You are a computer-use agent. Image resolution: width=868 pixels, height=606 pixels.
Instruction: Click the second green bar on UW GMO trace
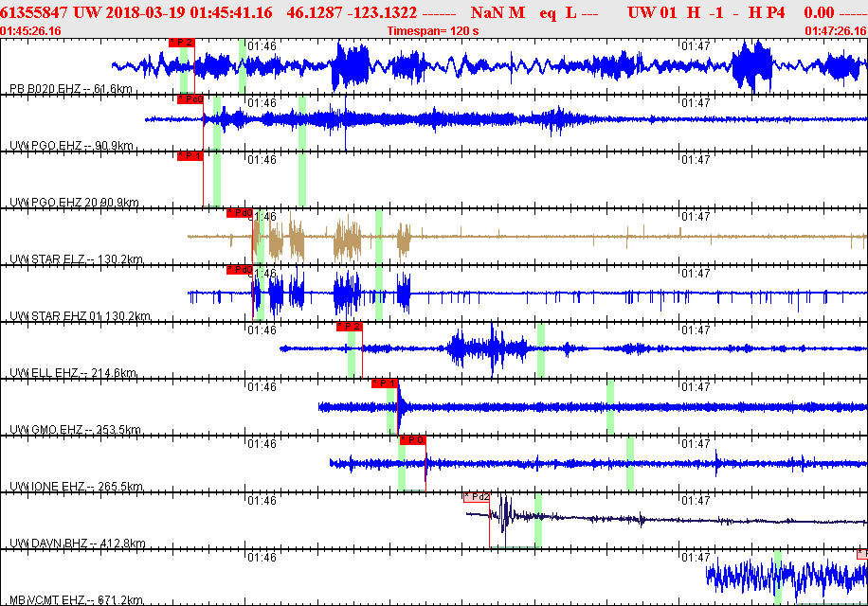coord(610,407)
